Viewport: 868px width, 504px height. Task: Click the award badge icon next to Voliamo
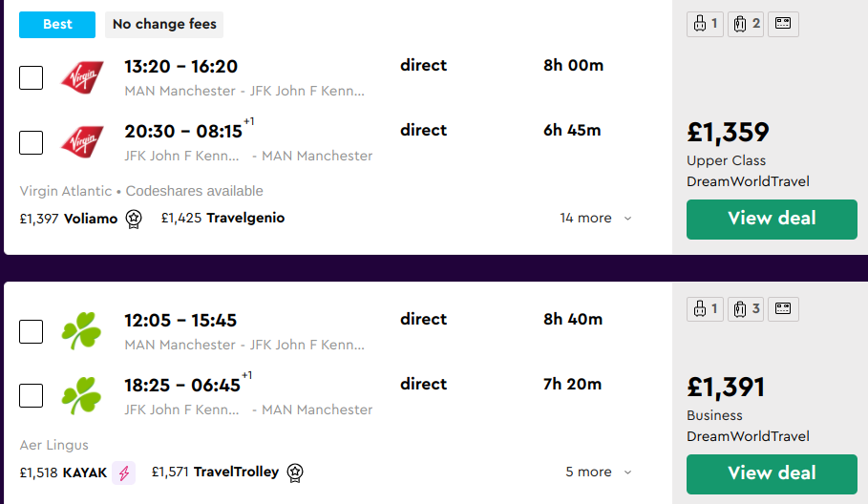[x=134, y=219]
